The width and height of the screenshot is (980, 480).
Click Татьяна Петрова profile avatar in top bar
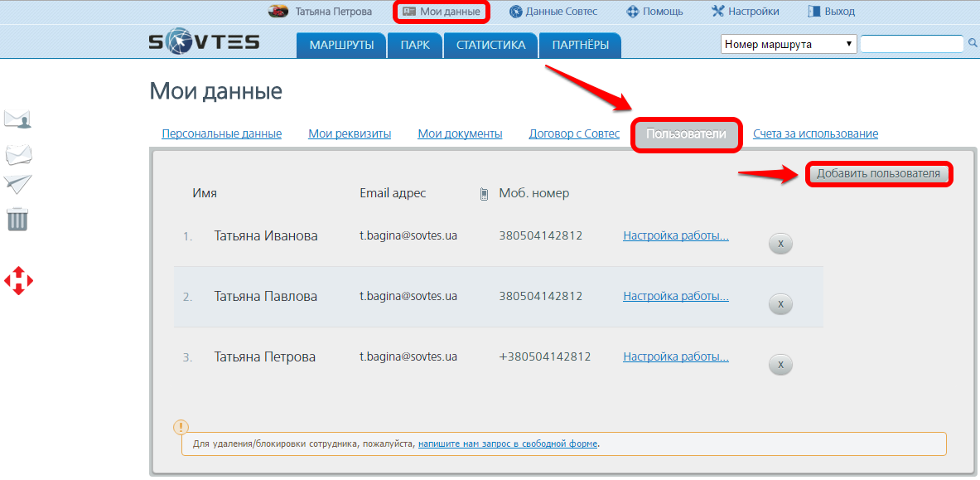pyautogui.click(x=278, y=12)
